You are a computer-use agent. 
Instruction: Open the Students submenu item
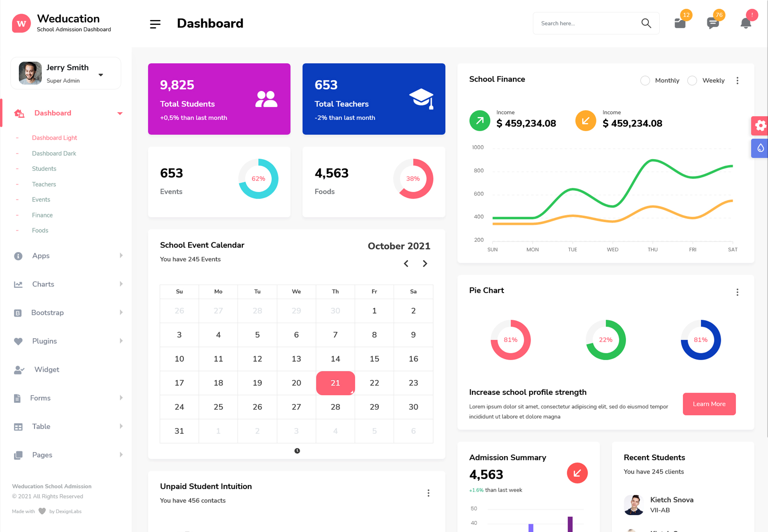(x=44, y=169)
